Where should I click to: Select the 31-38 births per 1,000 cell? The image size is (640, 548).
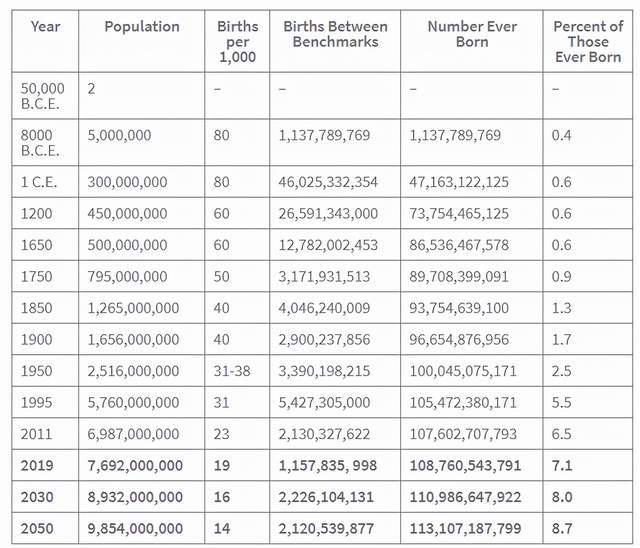[x=232, y=371]
